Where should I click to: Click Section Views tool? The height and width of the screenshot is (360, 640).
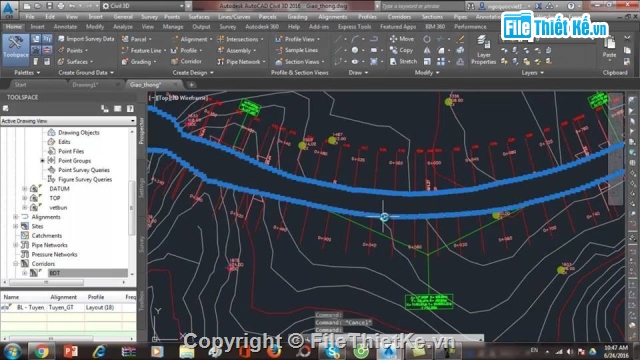coord(300,62)
